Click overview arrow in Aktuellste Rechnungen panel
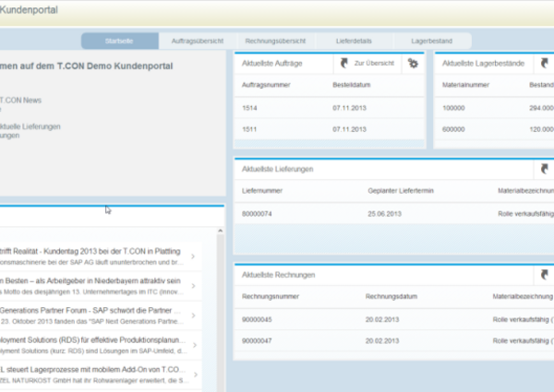This screenshot has width=554, height=392. (x=545, y=275)
